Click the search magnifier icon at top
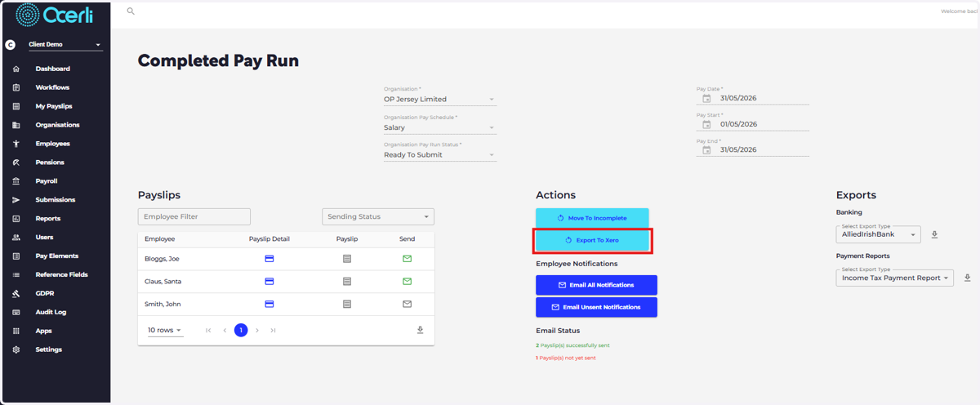Image resolution: width=980 pixels, height=405 pixels. (131, 11)
